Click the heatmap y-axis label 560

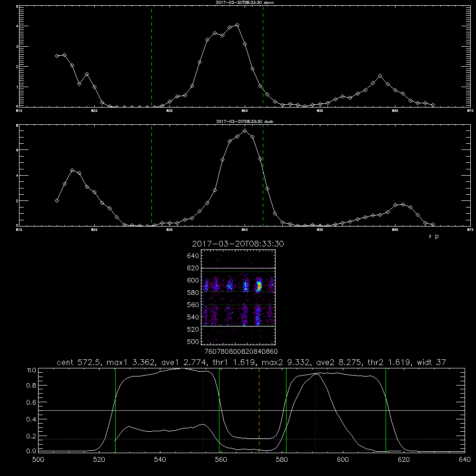[x=193, y=305]
